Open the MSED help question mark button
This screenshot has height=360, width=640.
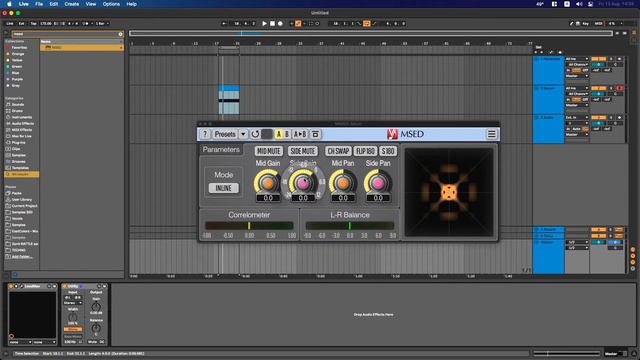pos(205,134)
